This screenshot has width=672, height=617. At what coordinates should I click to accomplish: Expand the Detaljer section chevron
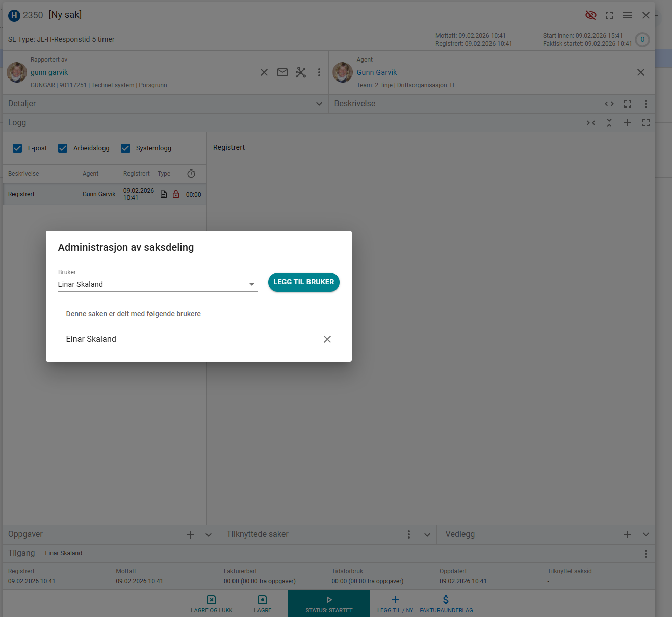coord(319,104)
